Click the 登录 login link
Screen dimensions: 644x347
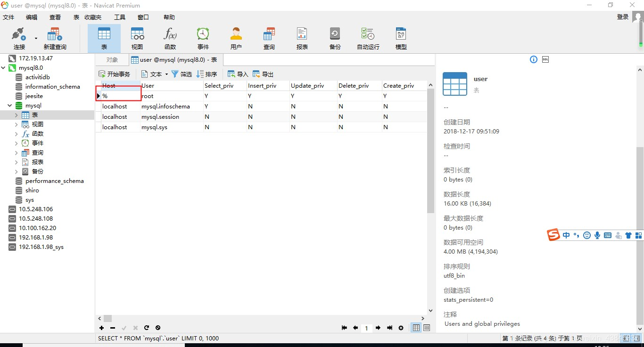[x=623, y=17]
